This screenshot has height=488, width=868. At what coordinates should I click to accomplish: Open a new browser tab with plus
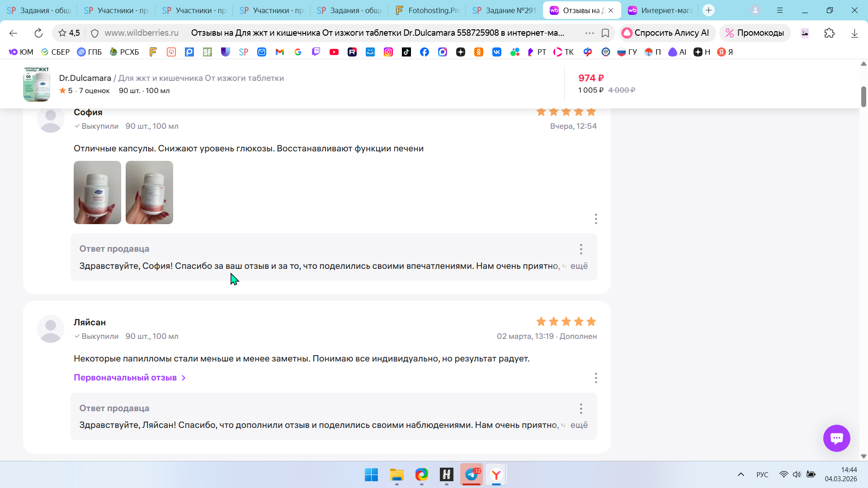point(708,10)
